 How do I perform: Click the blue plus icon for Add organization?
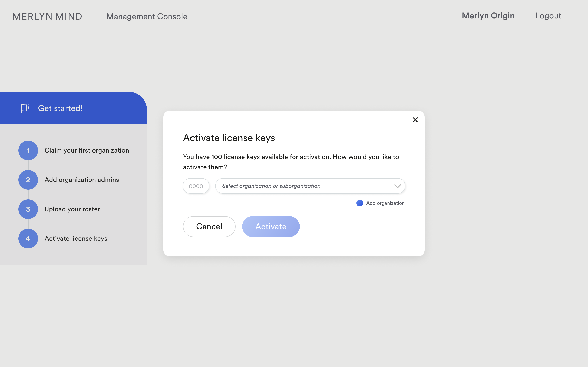pyautogui.click(x=360, y=203)
